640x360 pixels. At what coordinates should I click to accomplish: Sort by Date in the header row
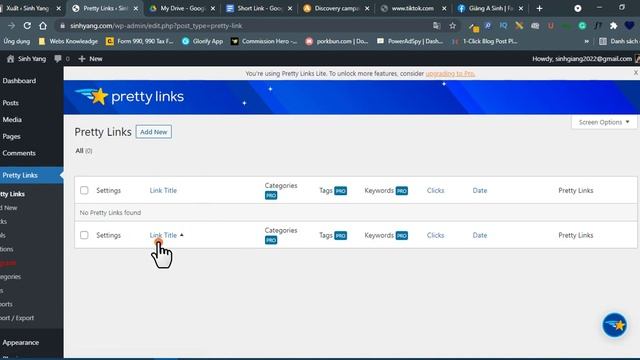(x=480, y=190)
